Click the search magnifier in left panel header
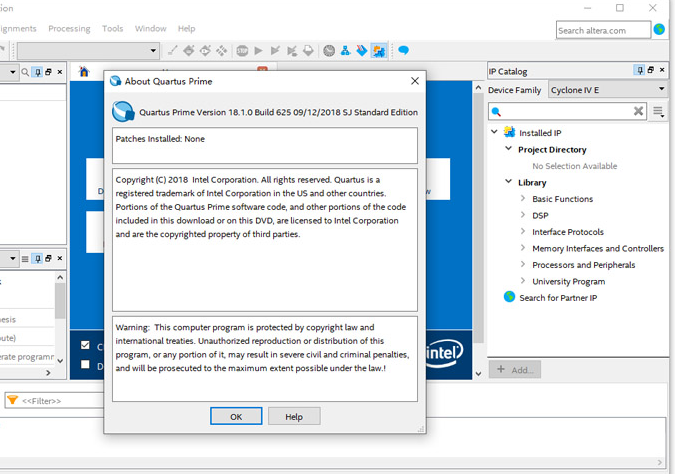This screenshot has height=474, width=682. click(25, 72)
